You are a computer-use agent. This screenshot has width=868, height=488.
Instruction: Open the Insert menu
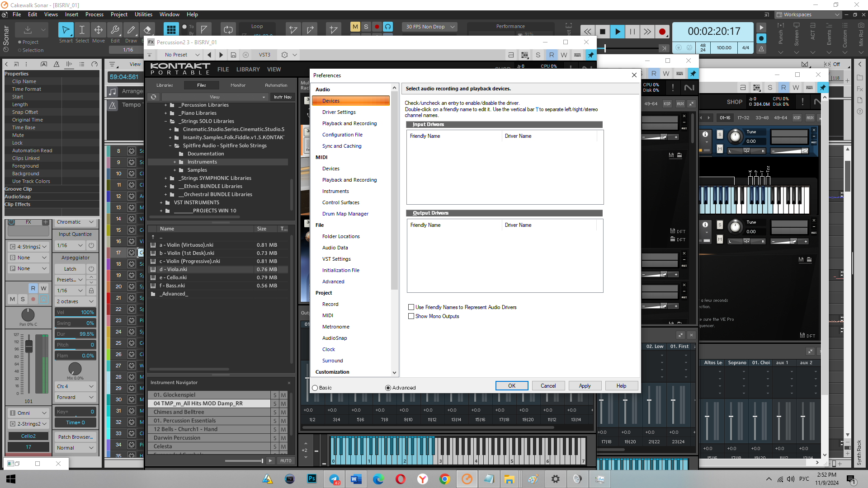(x=71, y=14)
